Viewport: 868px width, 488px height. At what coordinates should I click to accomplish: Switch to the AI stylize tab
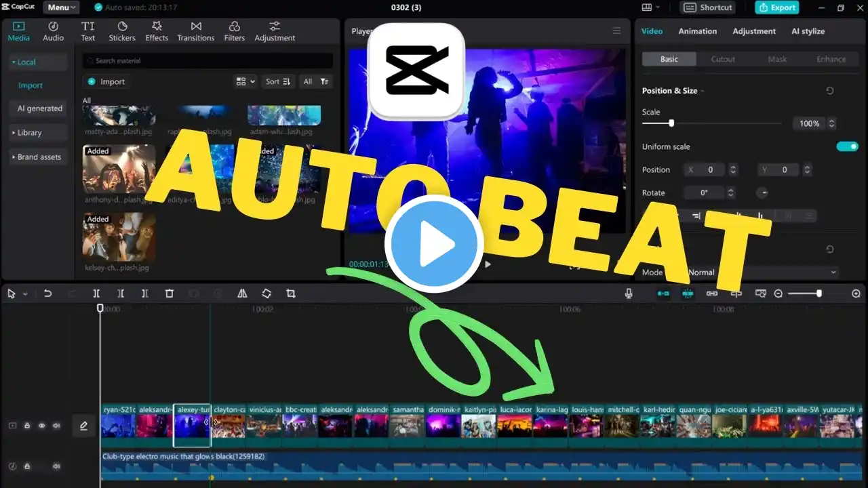pos(808,31)
